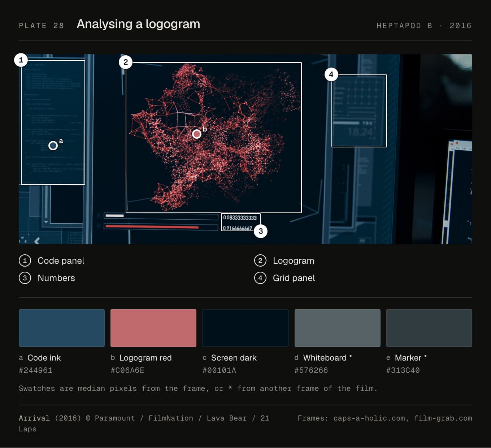Click the "Numbers" legend label
This screenshot has width=491, height=448.
[x=56, y=278]
